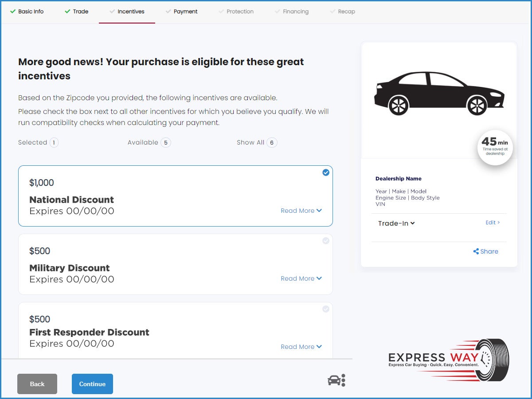Click the Express Way tire logo
Viewport: 532px width, 399px height.
(x=449, y=360)
